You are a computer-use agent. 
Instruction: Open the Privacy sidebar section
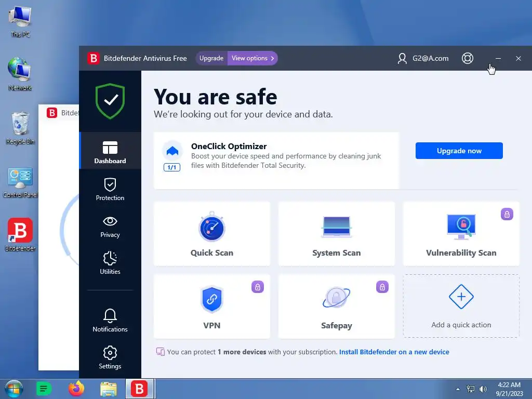[x=110, y=227]
